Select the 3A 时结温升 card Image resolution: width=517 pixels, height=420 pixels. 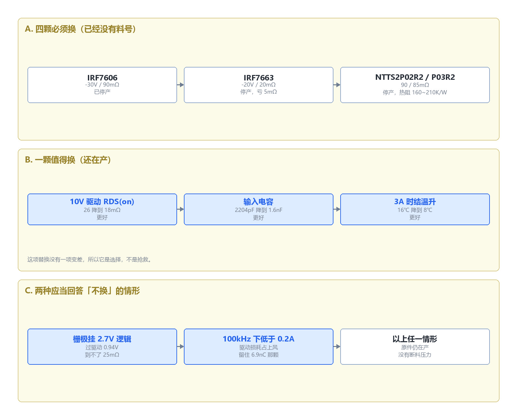click(x=415, y=209)
